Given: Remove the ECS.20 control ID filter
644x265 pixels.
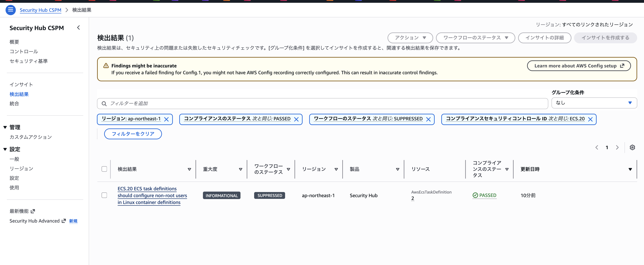Looking at the screenshot, I should [x=590, y=119].
